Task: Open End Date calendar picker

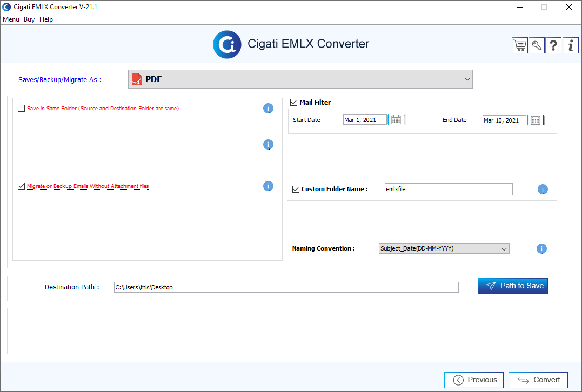Action: coord(535,120)
